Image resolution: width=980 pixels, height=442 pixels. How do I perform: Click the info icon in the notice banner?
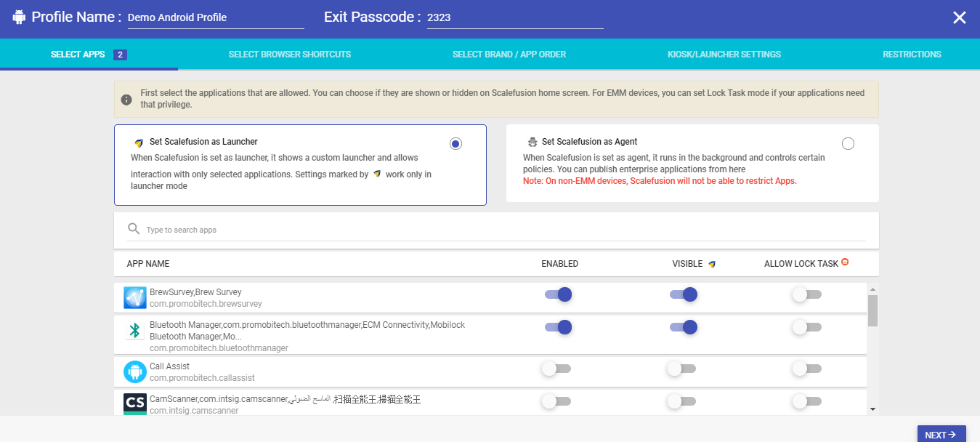[126, 100]
